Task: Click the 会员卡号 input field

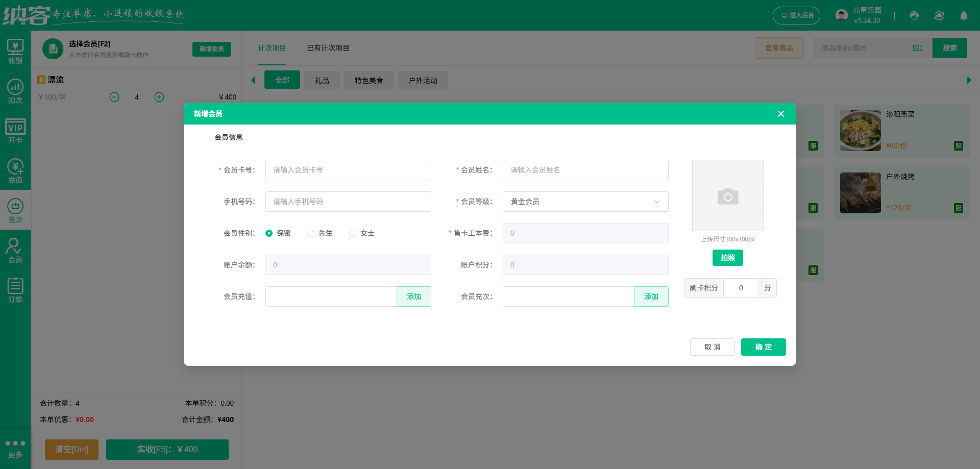Action: (x=348, y=170)
